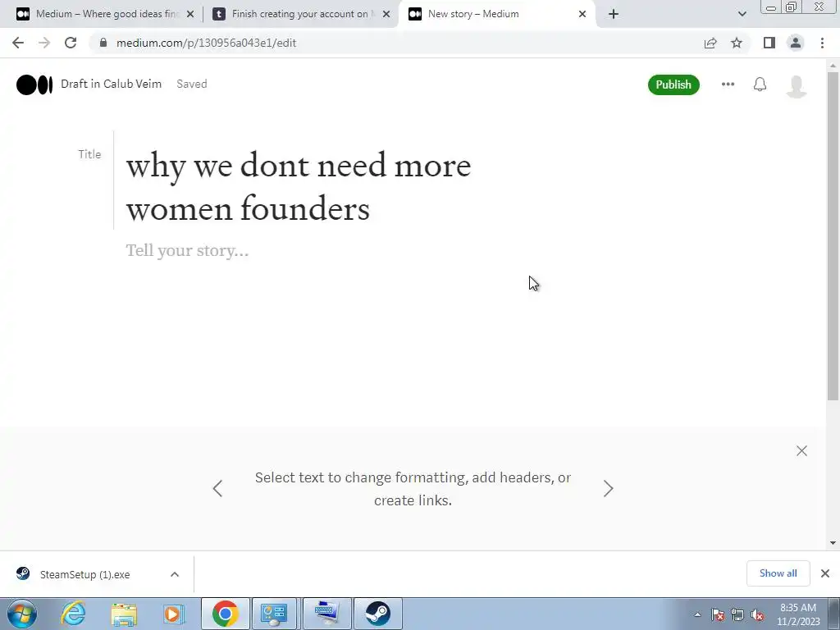Screen dimensions: 840x630
Task: Click the Medium logo in the editor header
Action: coord(34,84)
